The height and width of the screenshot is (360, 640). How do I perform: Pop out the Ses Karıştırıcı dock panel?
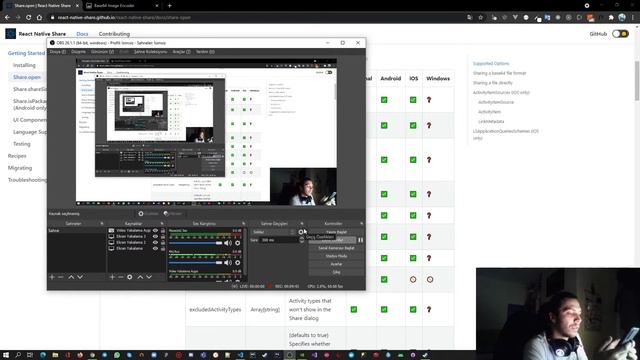point(244,224)
